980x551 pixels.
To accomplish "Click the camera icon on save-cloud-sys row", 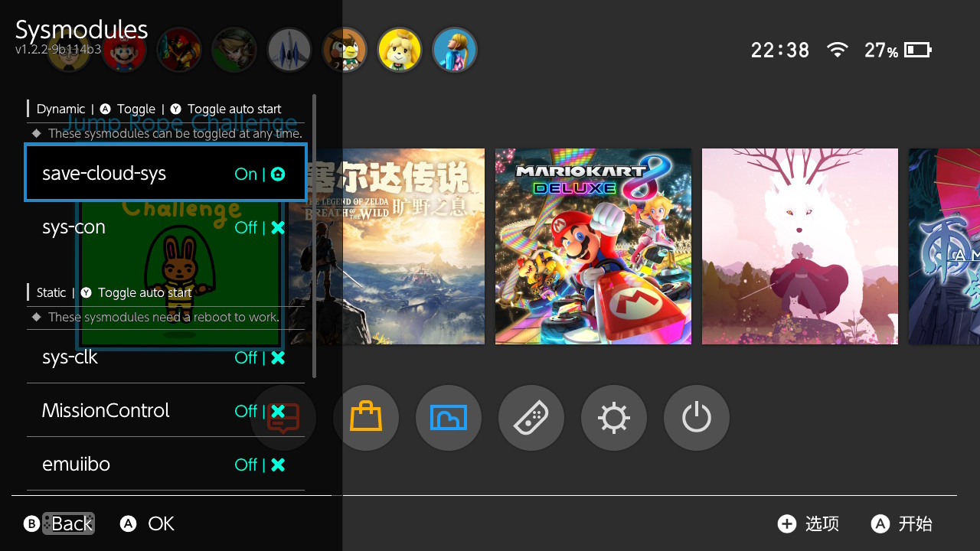I will pos(278,174).
